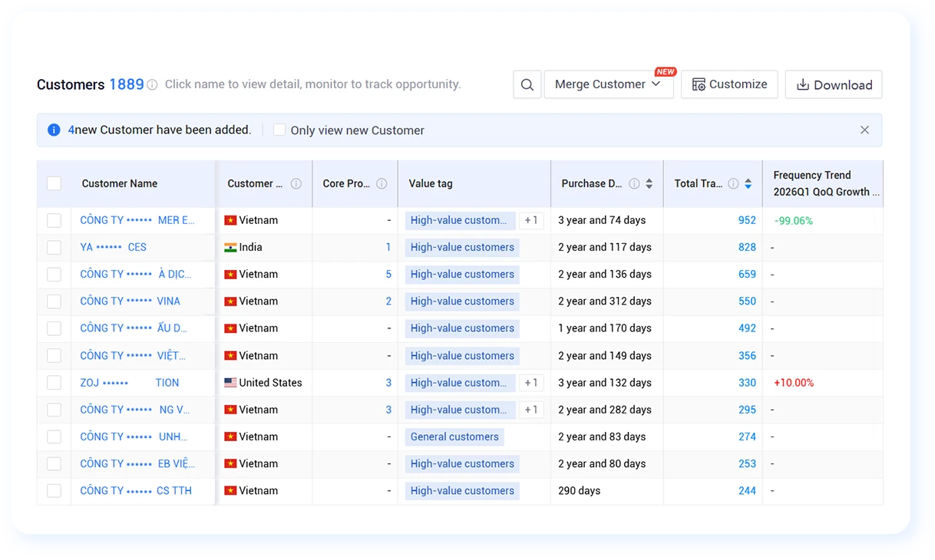Viewport: 935px width, 560px height.
Task: Select checkbox for CÔNG TY EB VIỆ... row
Action: (54, 463)
